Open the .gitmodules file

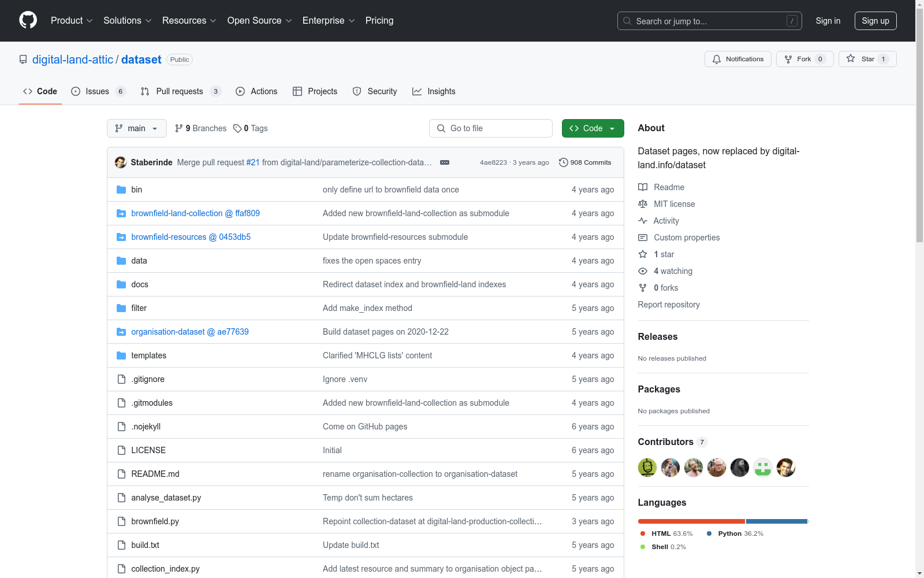(152, 403)
